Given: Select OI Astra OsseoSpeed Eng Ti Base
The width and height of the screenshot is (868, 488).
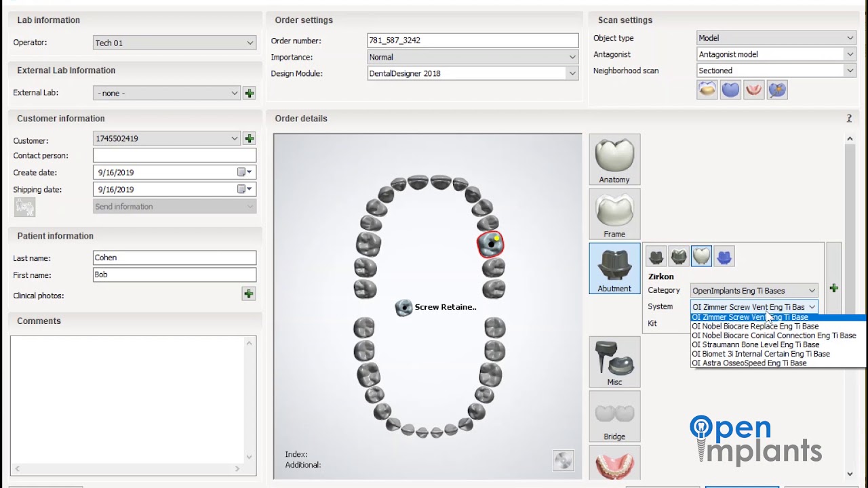Looking at the screenshot, I should [778, 363].
